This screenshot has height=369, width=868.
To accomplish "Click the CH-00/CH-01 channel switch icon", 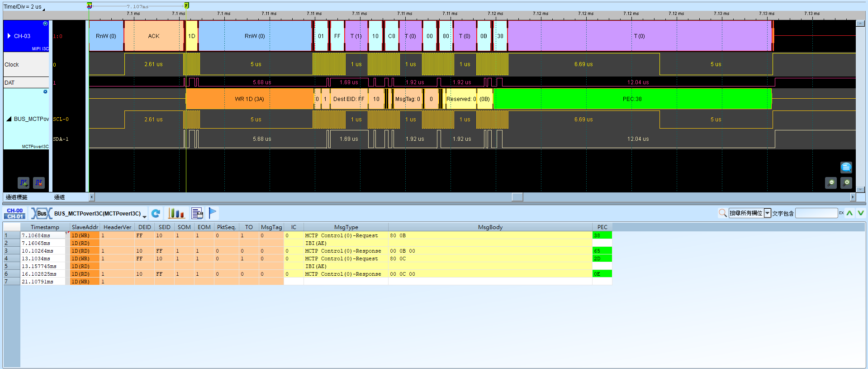I will tap(15, 213).
